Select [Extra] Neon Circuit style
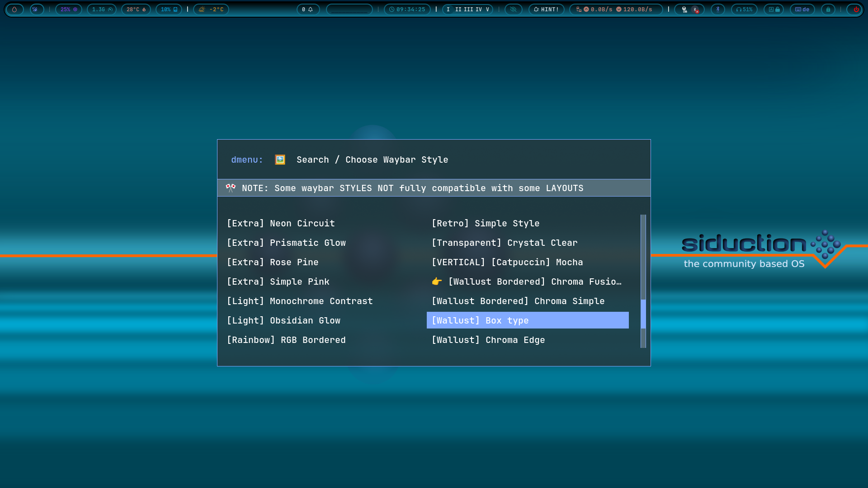Screen dimensions: 868x488 281,223
